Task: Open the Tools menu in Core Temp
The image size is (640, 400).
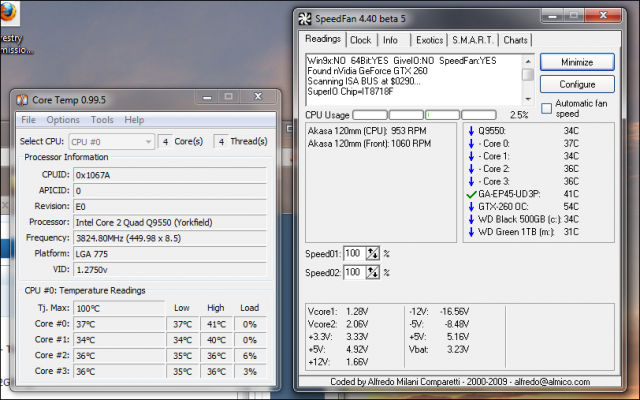Action: tap(102, 120)
